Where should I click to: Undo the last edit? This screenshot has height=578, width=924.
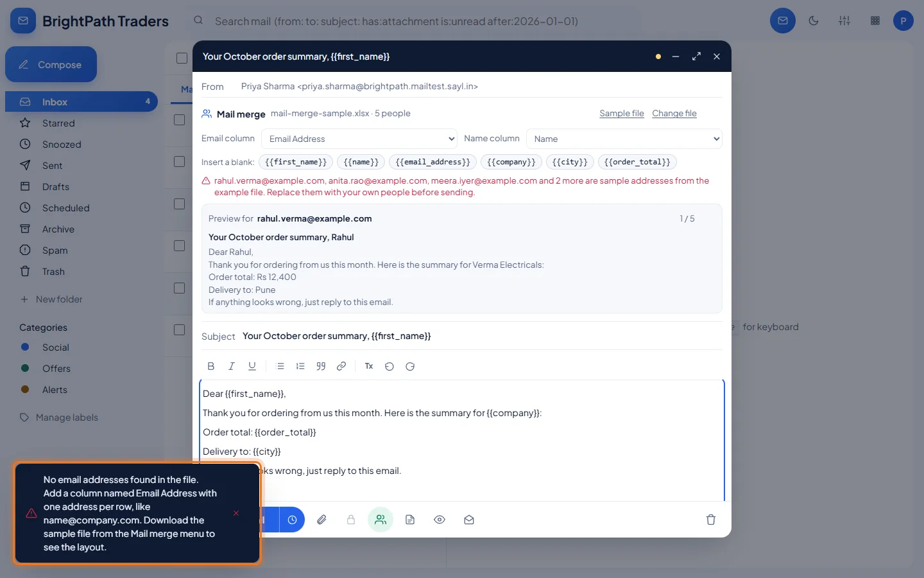pos(389,366)
